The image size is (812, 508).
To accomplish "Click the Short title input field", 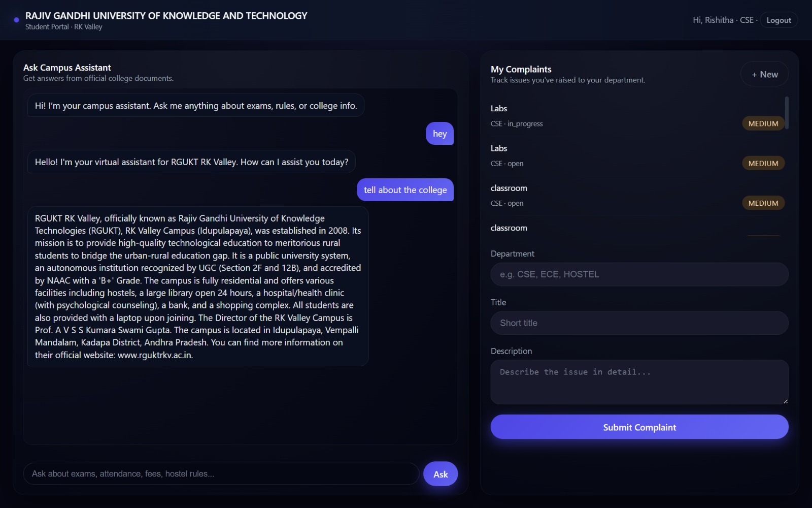I will pyautogui.click(x=639, y=323).
